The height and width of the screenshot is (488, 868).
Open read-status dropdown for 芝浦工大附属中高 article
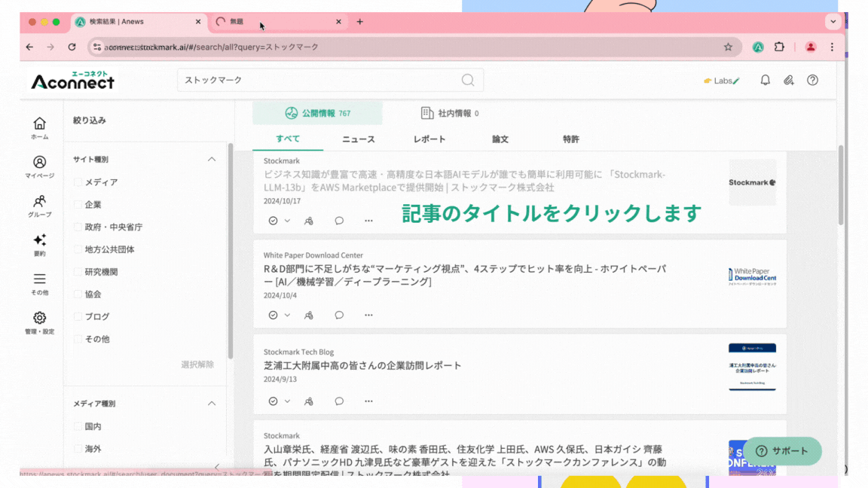click(287, 401)
